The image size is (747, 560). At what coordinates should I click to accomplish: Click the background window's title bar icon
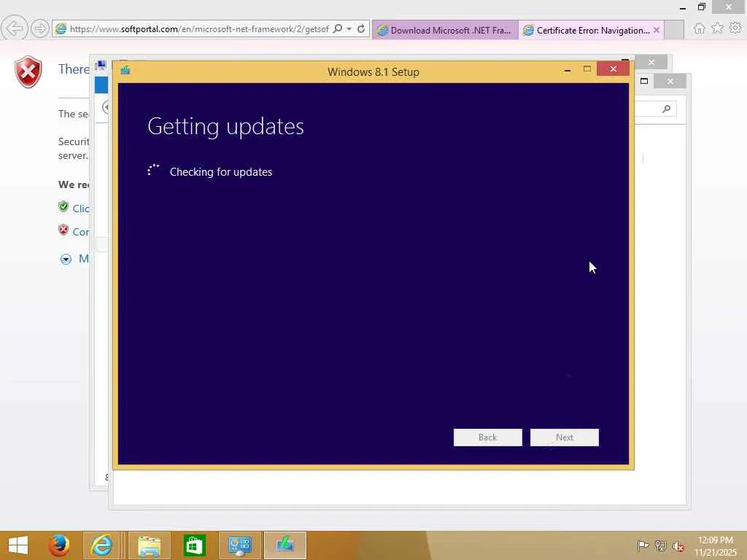coord(101,65)
